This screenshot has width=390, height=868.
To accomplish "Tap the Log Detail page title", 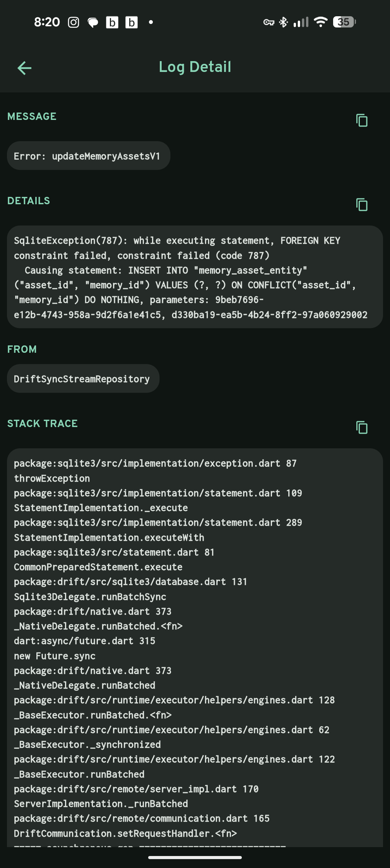I will pos(195,67).
